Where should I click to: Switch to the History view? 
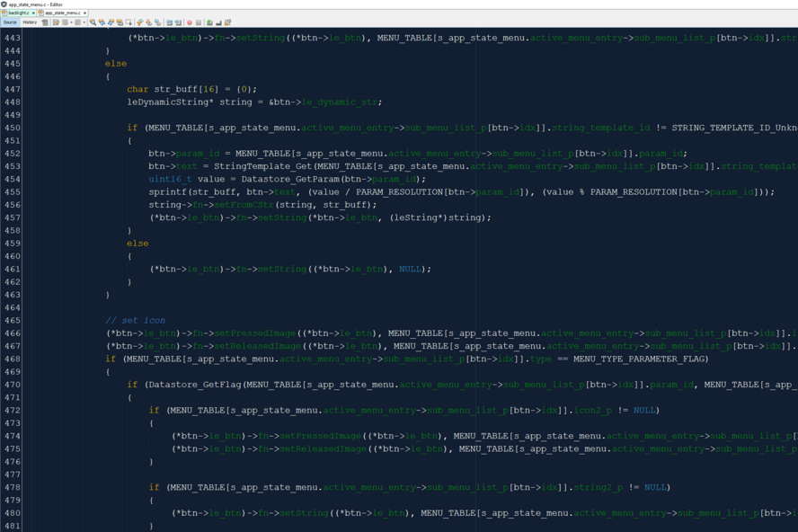click(30, 22)
